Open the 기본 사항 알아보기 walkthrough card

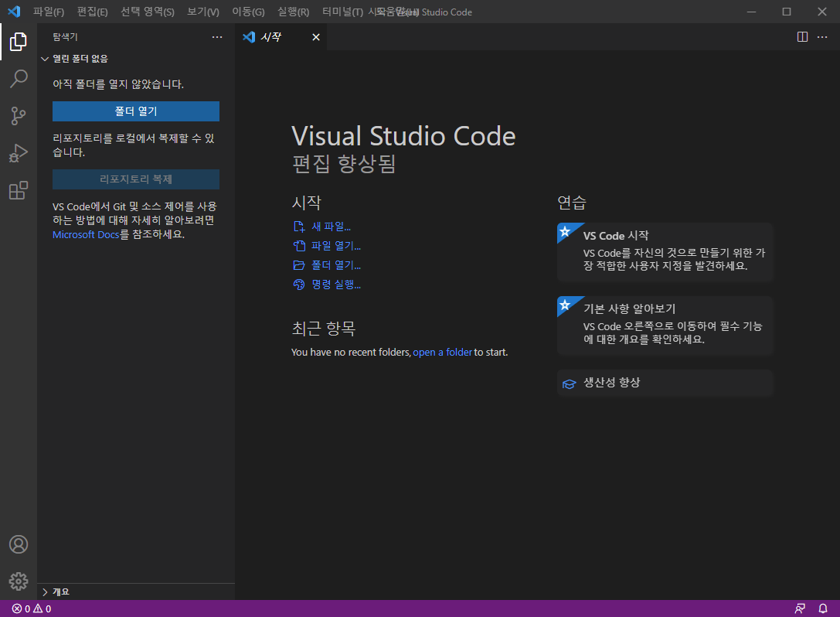(665, 325)
